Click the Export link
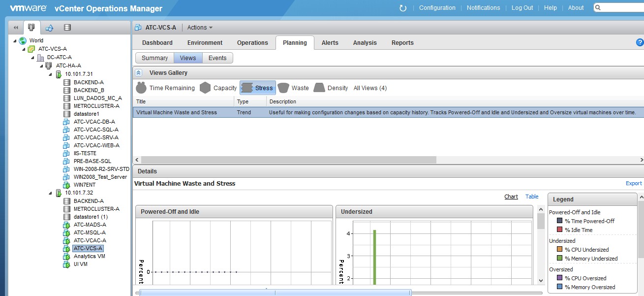The width and height of the screenshot is (644, 296). [x=633, y=183]
